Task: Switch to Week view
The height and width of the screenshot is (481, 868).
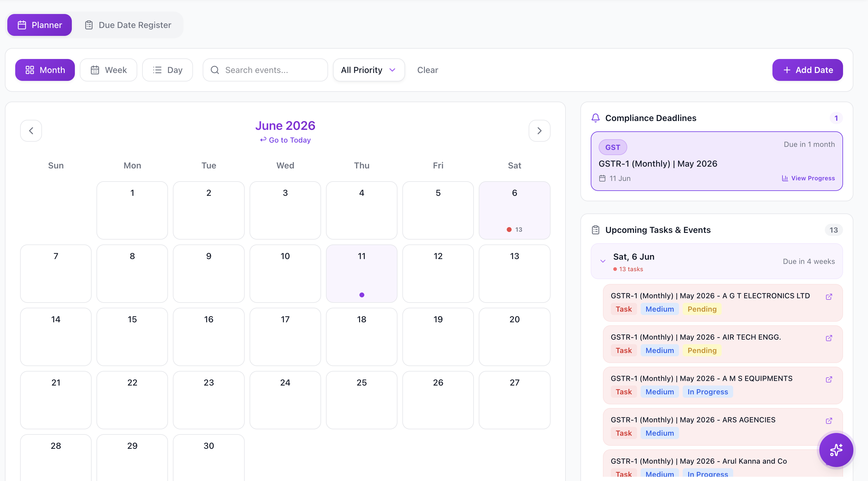Action: tap(108, 70)
